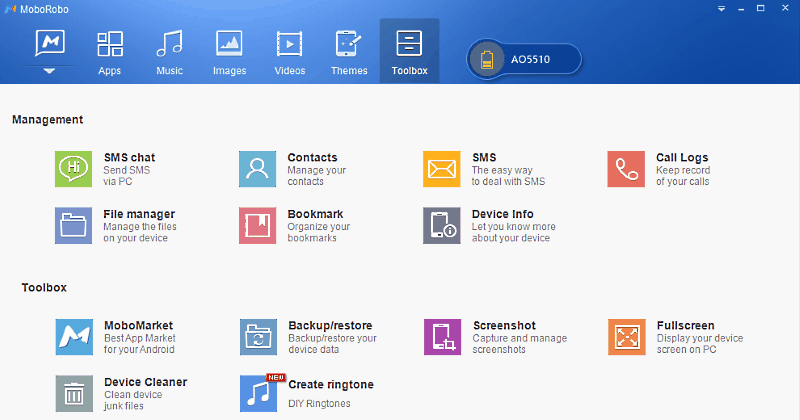The width and height of the screenshot is (800, 420).
Task: Click the AO5510 device button
Action: (524, 59)
